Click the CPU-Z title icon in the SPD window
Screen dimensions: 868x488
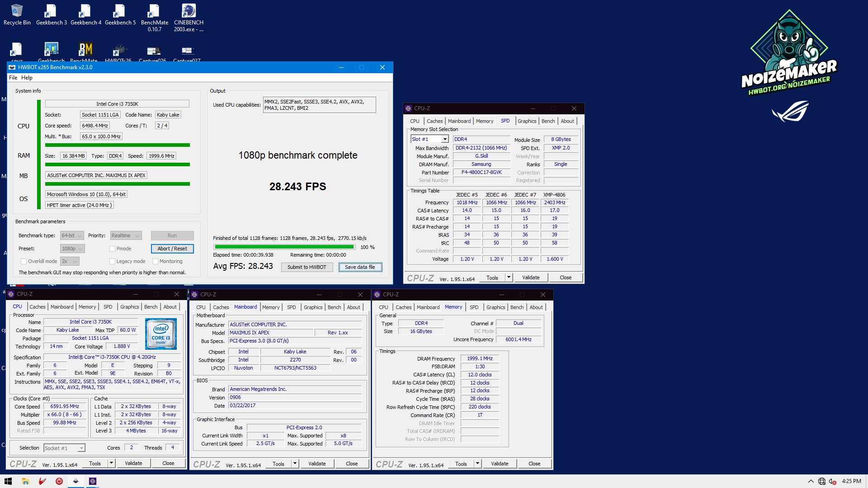(408, 108)
